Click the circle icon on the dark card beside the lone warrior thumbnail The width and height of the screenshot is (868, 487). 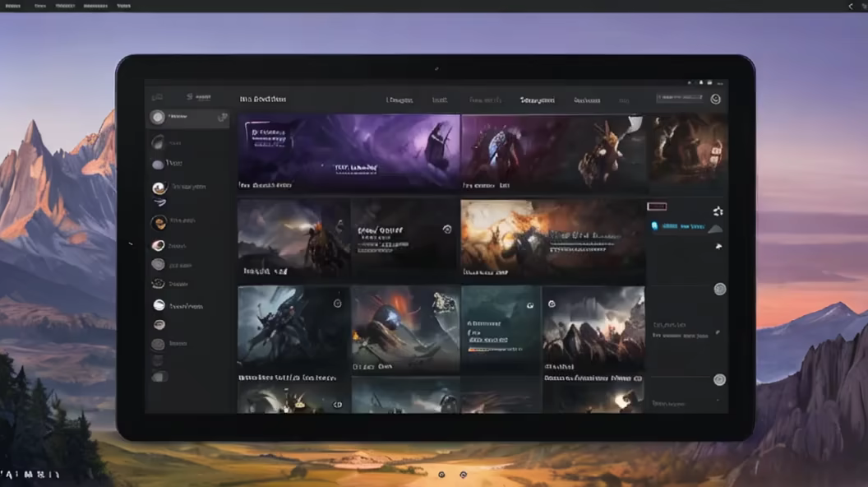tap(446, 230)
